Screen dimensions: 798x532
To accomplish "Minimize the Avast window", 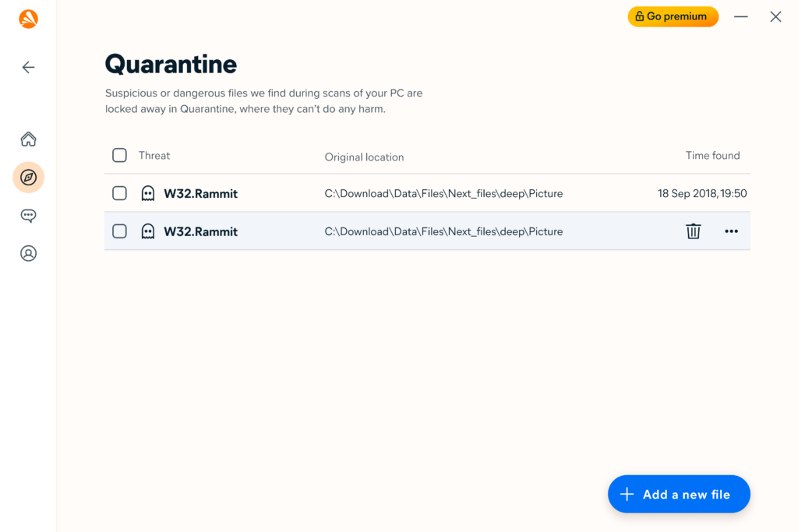I will tap(741, 17).
